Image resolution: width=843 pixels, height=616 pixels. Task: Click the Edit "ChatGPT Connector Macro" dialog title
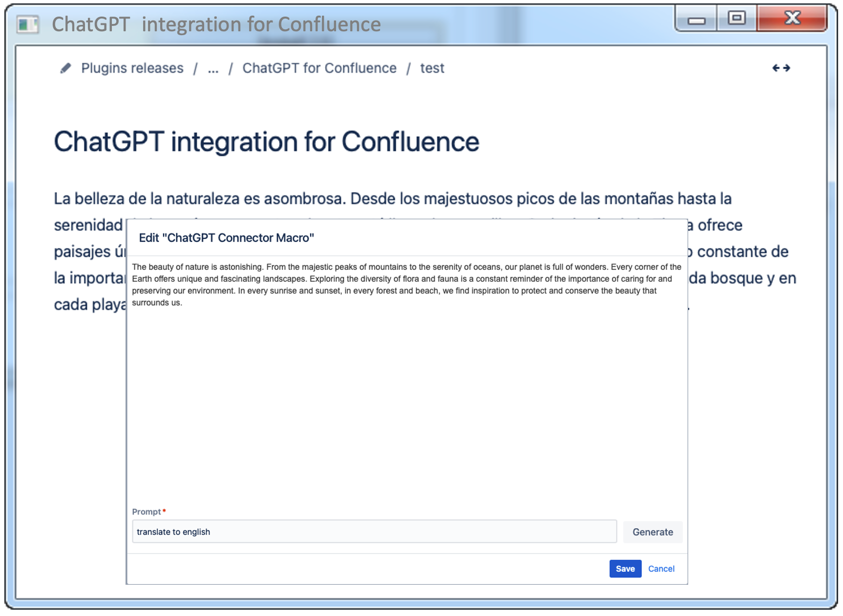[226, 238]
